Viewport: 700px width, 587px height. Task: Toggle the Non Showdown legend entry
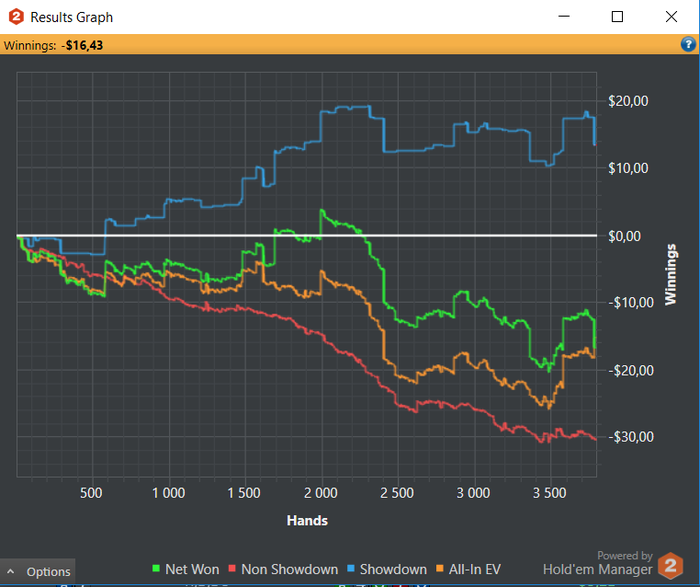coord(283,569)
